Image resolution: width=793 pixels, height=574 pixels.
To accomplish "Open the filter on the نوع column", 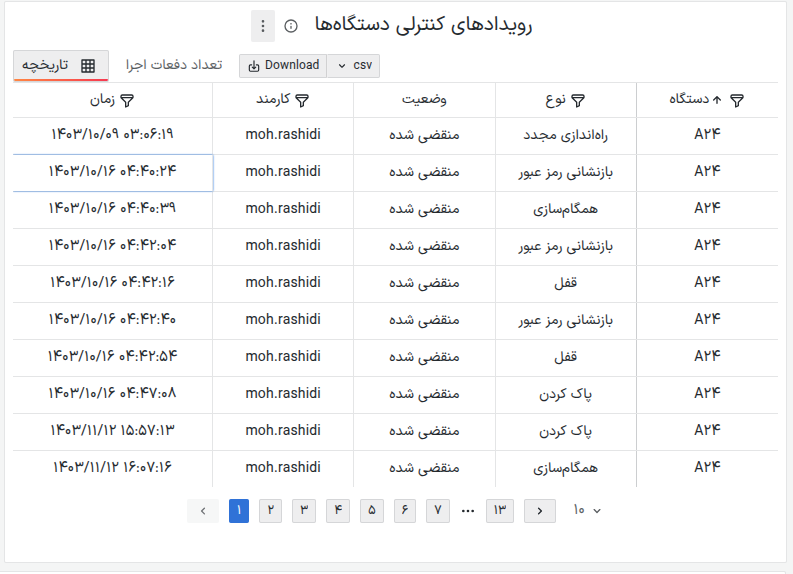I will tap(578, 100).
